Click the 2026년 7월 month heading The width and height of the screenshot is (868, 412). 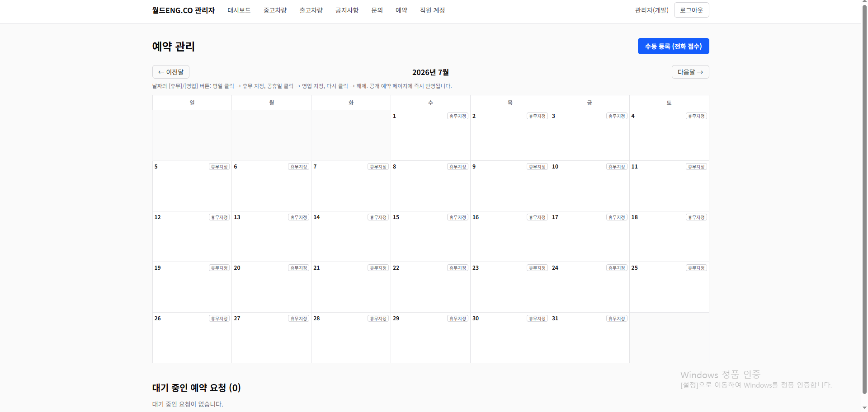430,72
